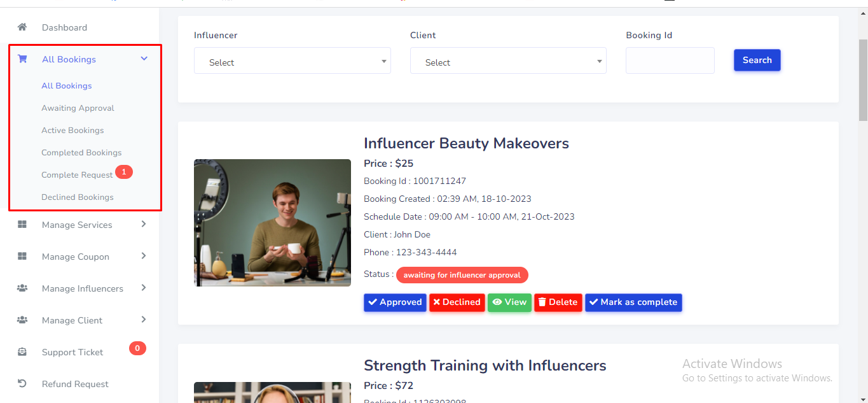Select Declined Bookings in sidebar
Screen dimensions: 868x403
click(x=78, y=197)
